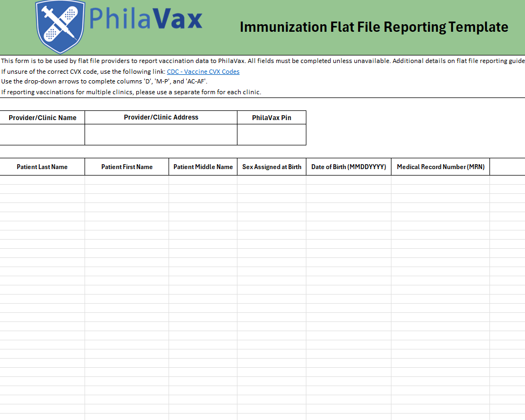
Task: Open the CDC - Vaccine CVX Codes link
Action: pyautogui.click(x=203, y=72)
